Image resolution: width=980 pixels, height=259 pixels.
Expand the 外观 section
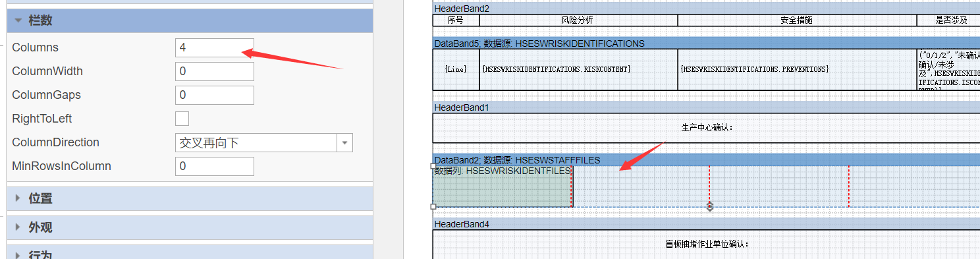click(190, 227)
